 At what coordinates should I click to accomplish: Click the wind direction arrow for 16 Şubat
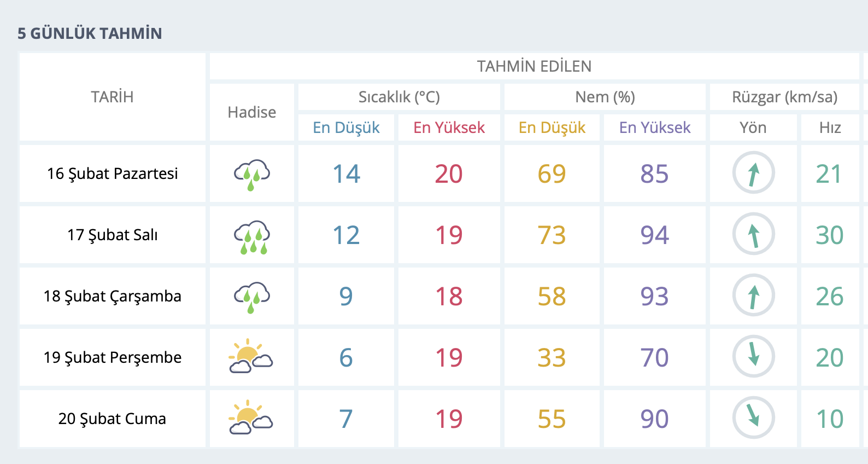[x=753, y=173]
